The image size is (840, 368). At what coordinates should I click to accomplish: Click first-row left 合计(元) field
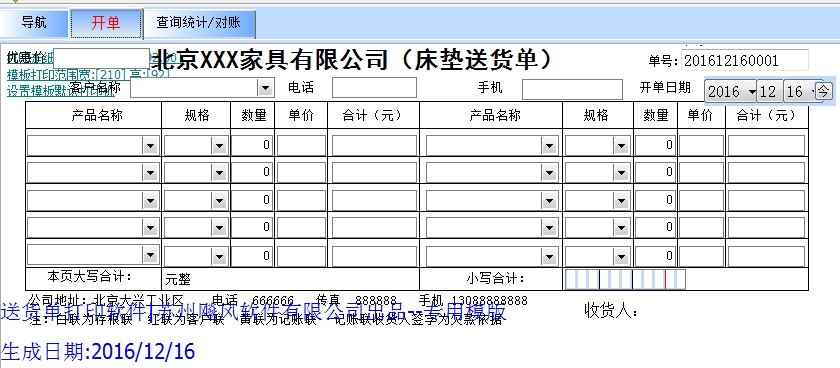(x=374, y=145)
